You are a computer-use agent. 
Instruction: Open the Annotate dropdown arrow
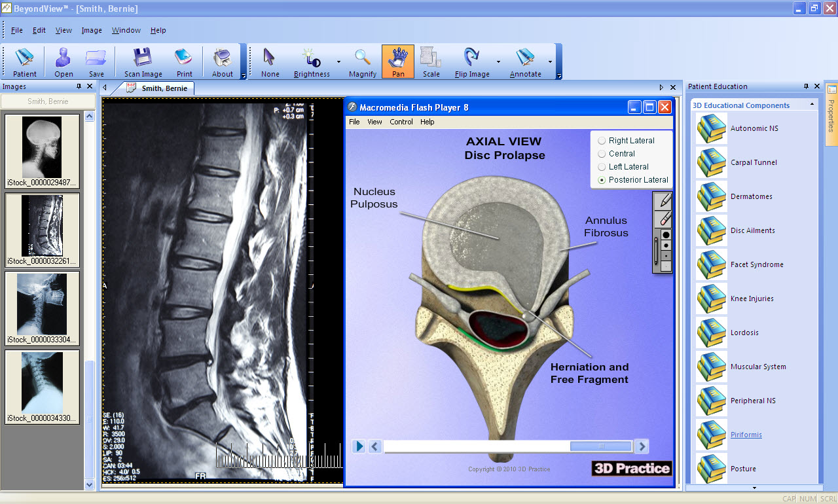[550, 62]
